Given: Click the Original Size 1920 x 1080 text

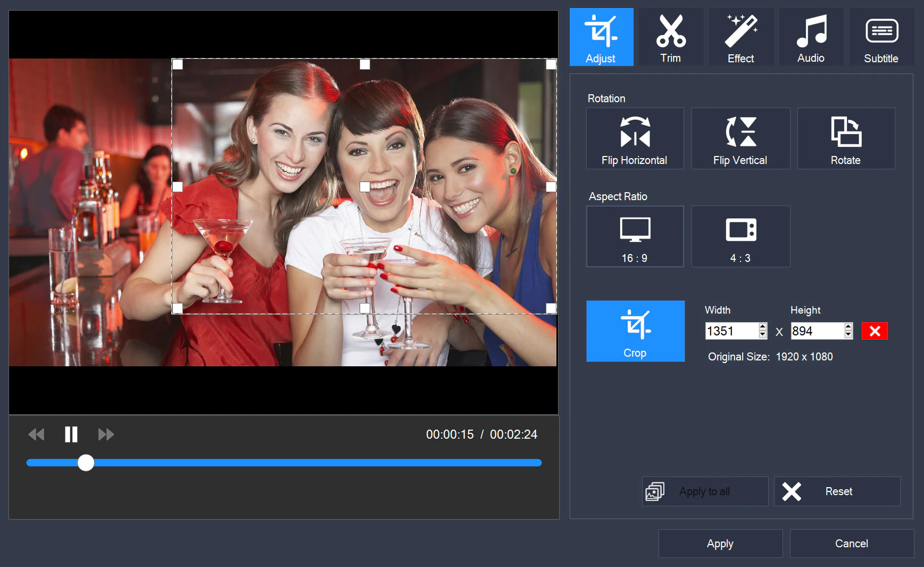Looking at the screenshot, I should [770, 357].
